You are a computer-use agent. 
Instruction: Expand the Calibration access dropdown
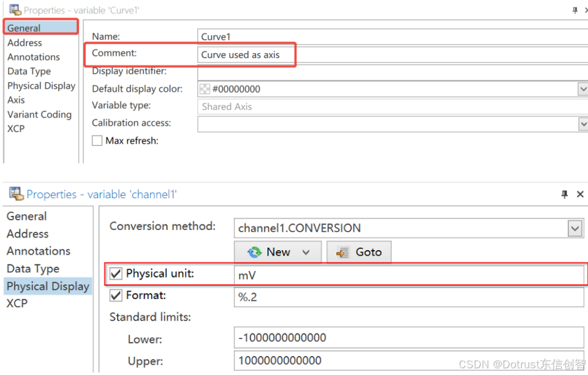pos(582,124)
